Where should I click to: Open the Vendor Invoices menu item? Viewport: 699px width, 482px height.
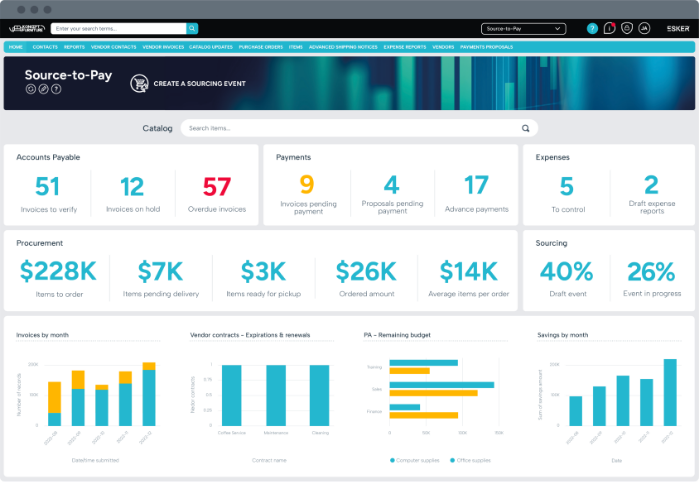point(162,47)
